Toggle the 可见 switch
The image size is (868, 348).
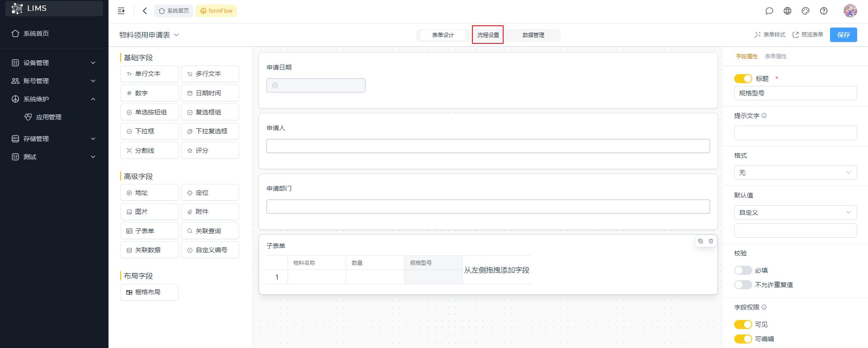point(743,324)
